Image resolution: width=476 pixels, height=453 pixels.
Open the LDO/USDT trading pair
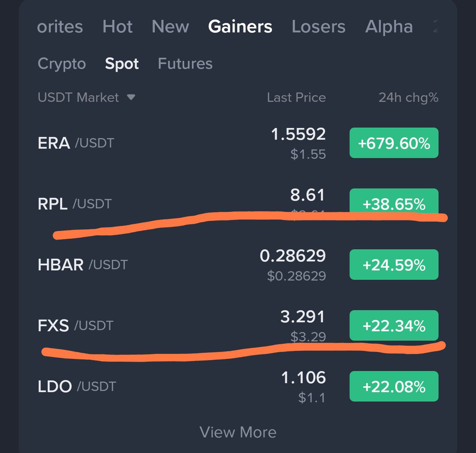238,386
